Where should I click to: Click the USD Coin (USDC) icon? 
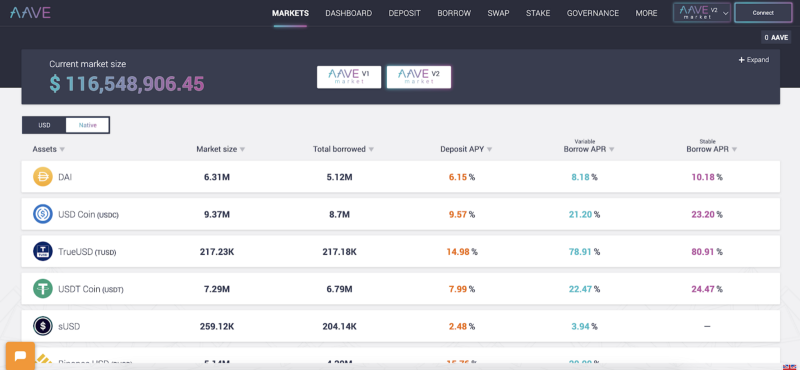point(43,214)
